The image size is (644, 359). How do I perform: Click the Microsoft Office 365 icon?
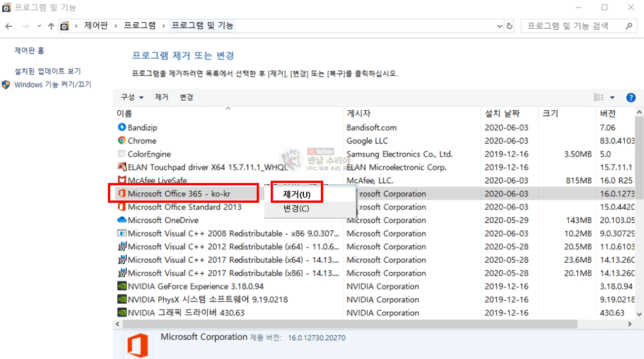click(121, 193)
